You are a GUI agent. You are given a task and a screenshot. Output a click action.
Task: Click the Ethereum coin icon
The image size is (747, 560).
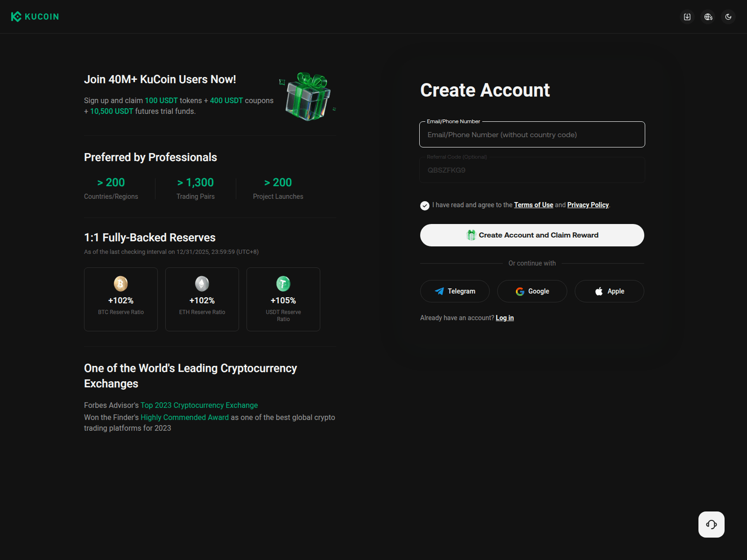(202, 283)
